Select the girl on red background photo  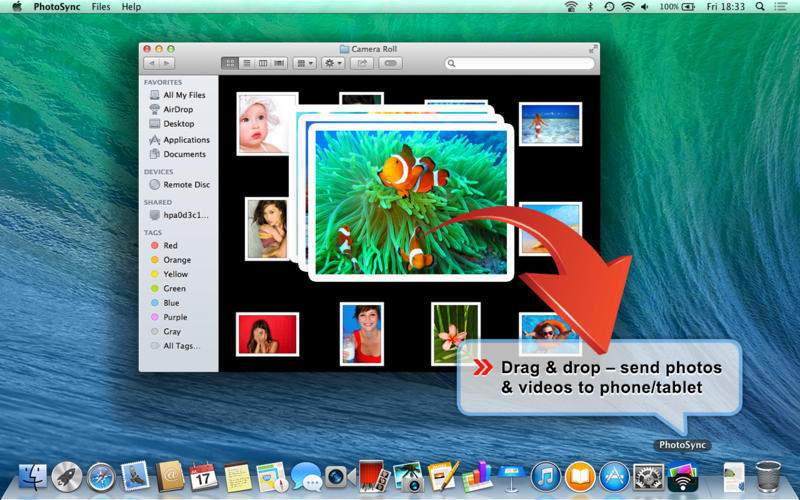[x=267, y=334]
